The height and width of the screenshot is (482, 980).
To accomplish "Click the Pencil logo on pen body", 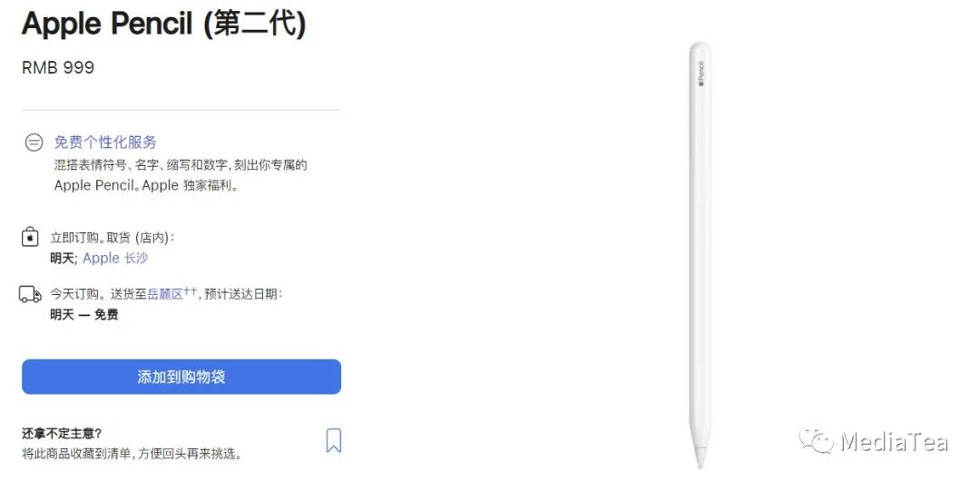I will [x=701, y=74].
